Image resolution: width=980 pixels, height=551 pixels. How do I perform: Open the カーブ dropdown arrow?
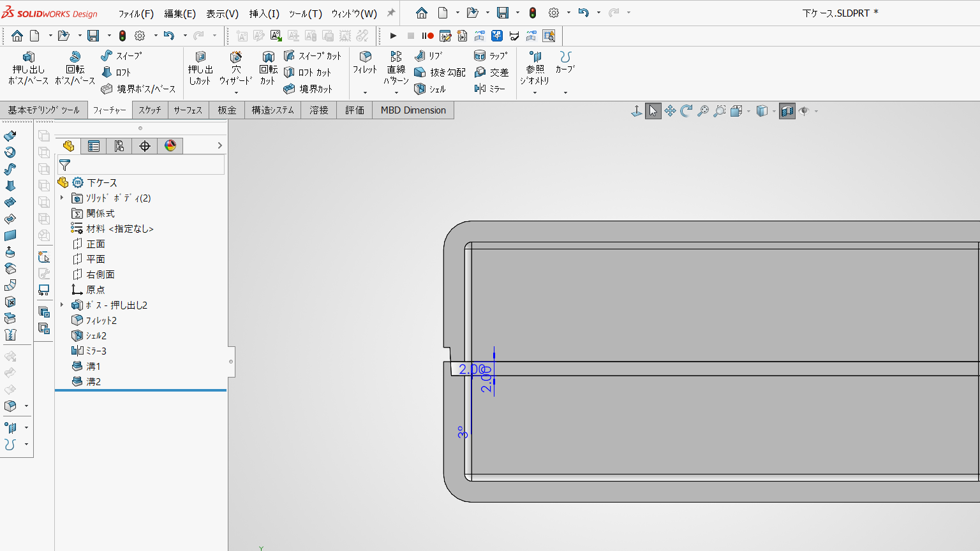565,92
